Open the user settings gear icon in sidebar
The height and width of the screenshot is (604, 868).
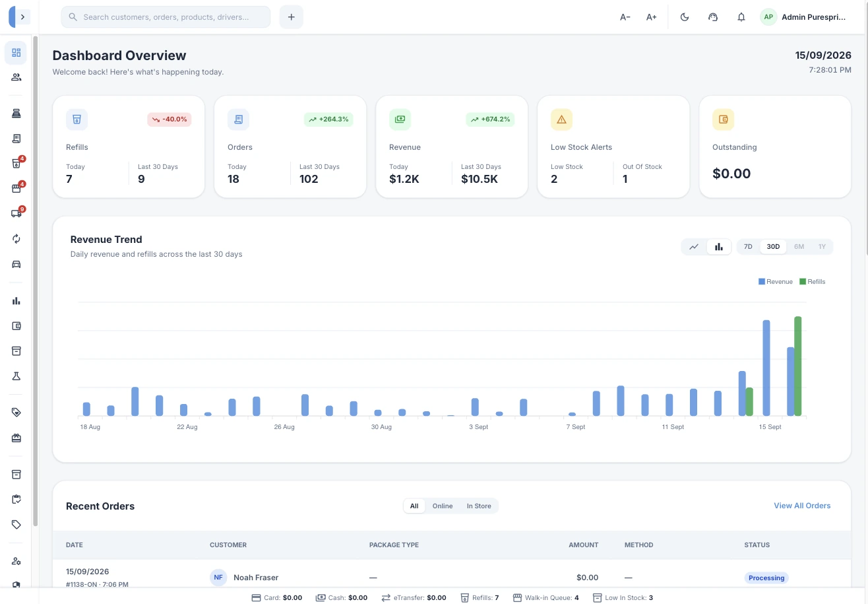(16, 561)
